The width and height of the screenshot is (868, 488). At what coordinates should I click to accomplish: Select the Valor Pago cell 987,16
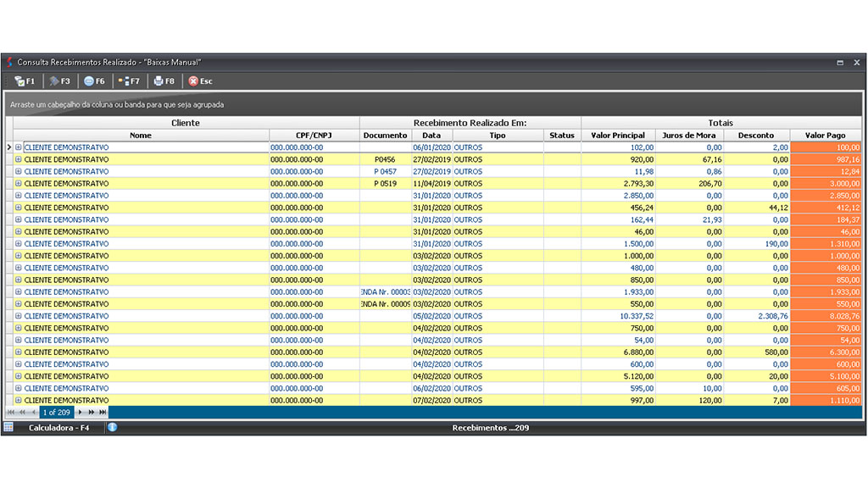point(826,159)
